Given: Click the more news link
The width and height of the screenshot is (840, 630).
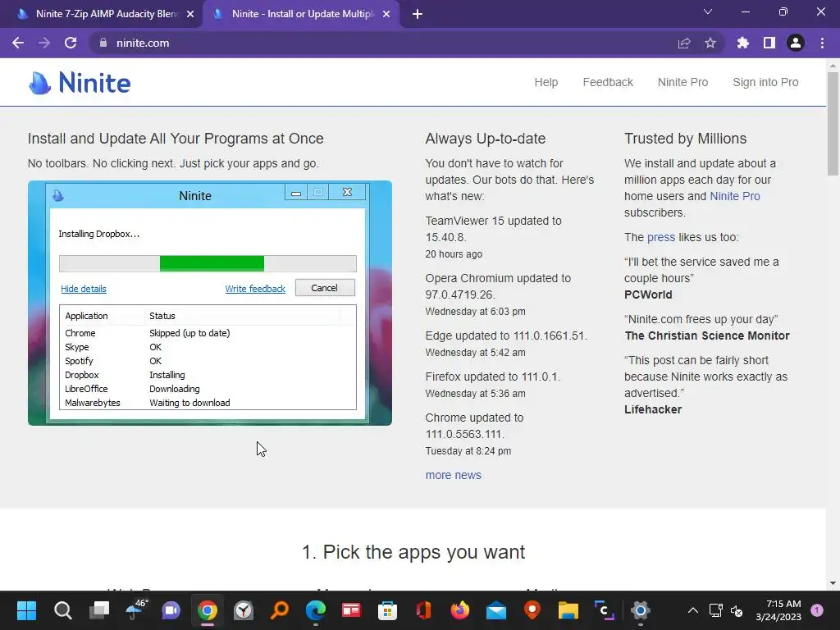Looking at the screenshot, I should pyautogui.click(x=453, y=475).
